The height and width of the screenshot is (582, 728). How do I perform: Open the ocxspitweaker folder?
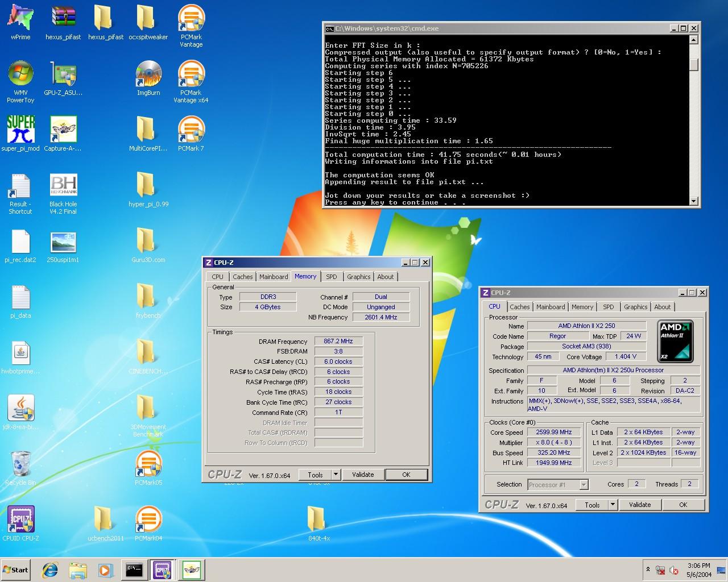pyautogui.click(x=148, y=22)
